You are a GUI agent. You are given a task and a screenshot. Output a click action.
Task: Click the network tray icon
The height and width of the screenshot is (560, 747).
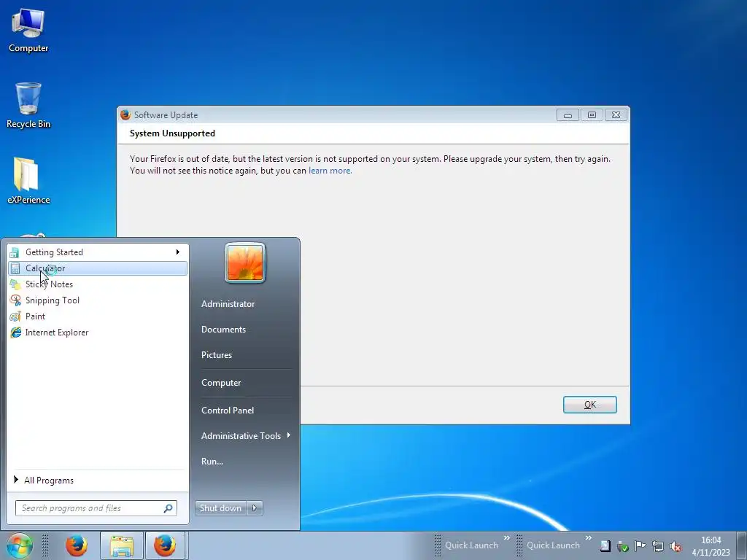[x=658, y=547]
